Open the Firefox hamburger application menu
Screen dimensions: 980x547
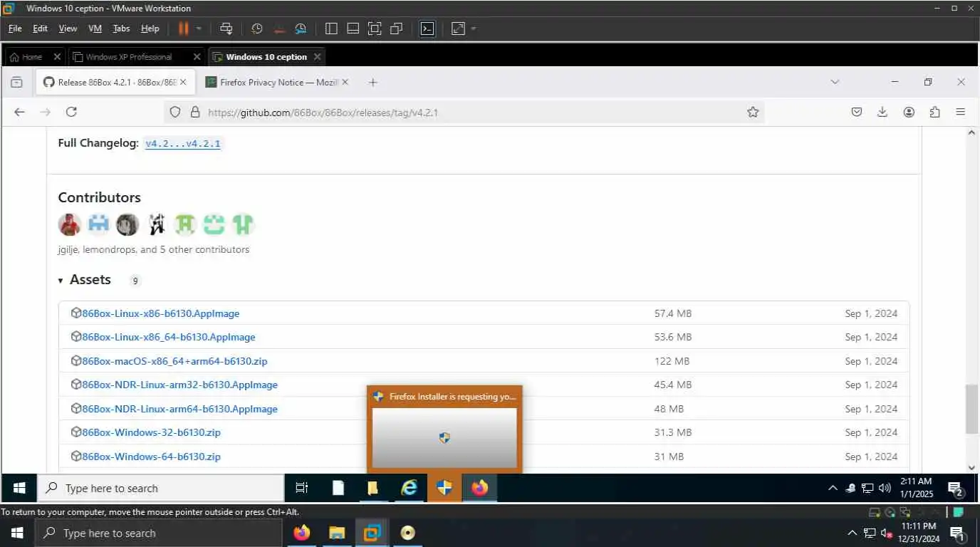(x=961, y=112)
